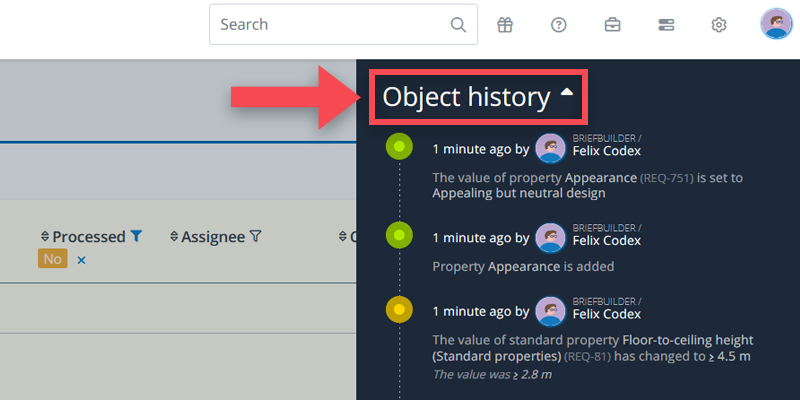
Task: Open the user avatar menu at top right
Action: pos(776,25)
